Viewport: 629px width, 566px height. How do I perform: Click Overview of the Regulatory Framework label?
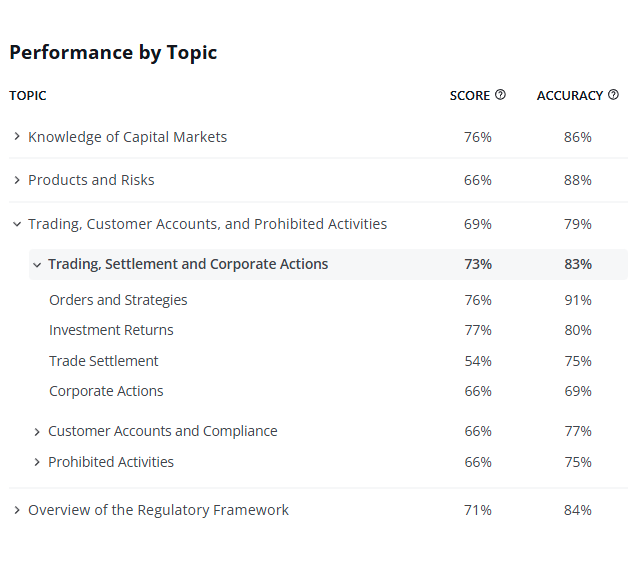[x=158, y=510]
